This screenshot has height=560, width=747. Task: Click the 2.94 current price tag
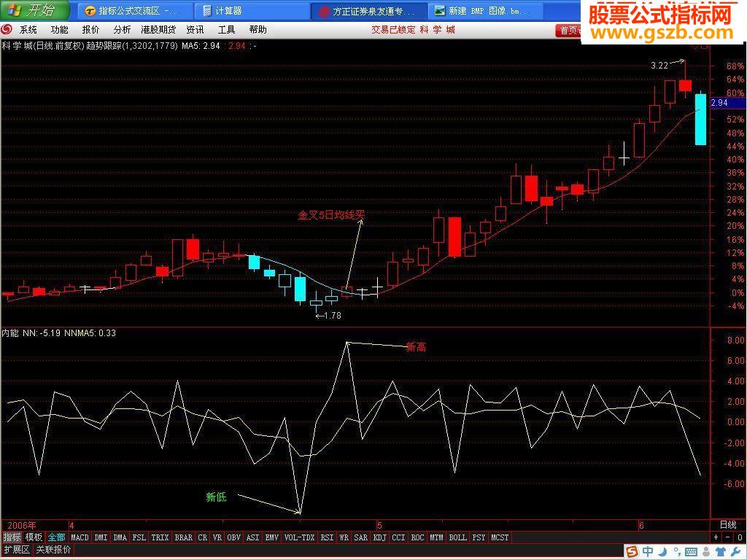tap(727, 103)
